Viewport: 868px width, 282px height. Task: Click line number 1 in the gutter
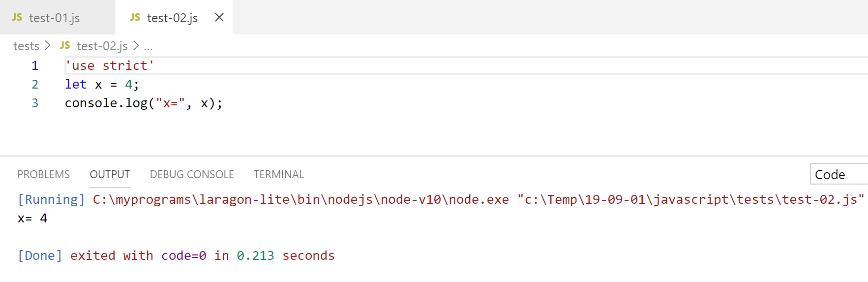pos(35,65)
